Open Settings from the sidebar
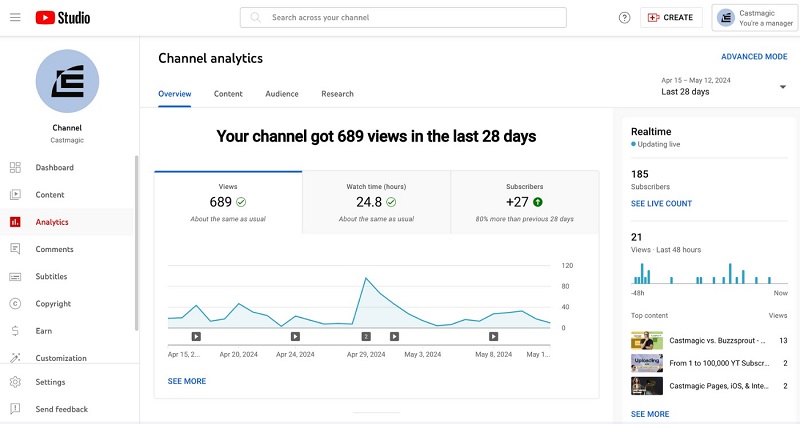Screen dimensions: 800x424 coord(67,382)
